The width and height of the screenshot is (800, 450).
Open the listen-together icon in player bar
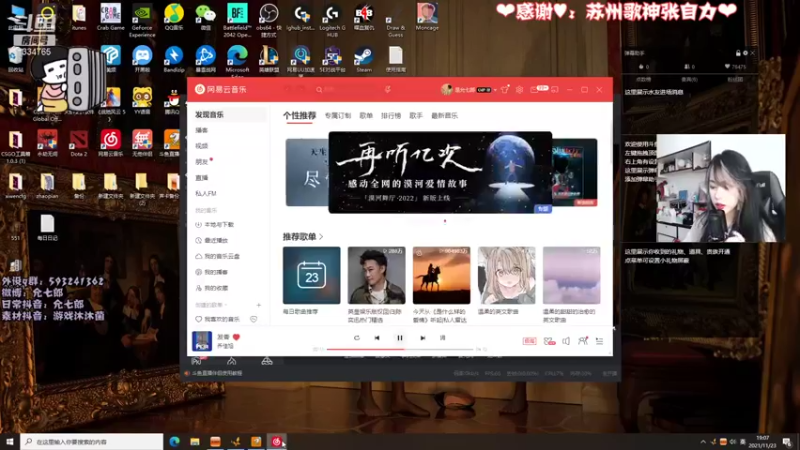click(x=583, y=341)
